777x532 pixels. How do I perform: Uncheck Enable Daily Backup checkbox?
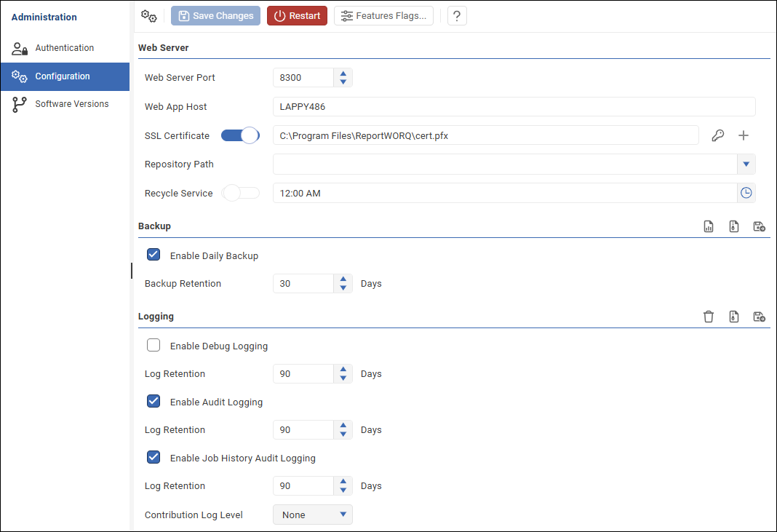pos(154,255)
